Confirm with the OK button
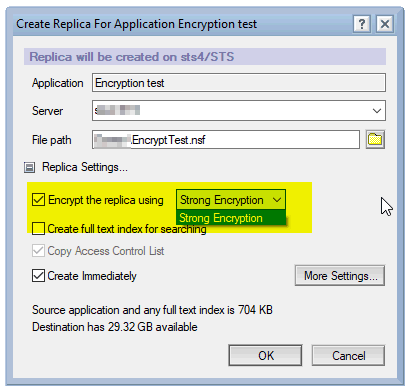 pyautogui.click(x=265, y=355)
